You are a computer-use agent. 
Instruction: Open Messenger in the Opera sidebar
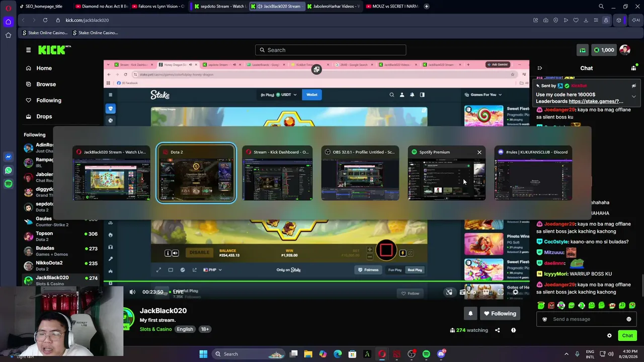click(8, 157)
